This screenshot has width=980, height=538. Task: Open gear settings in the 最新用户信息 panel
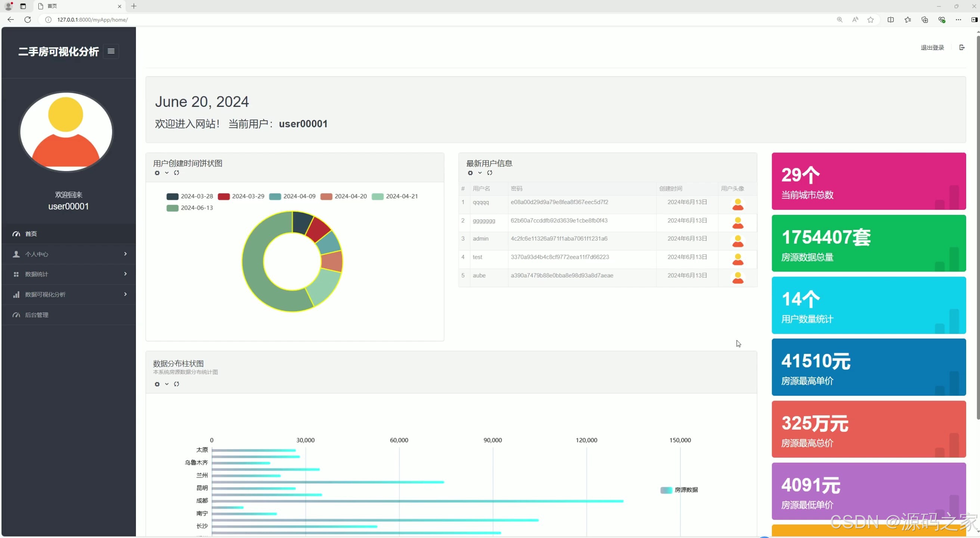click(470, 173)
